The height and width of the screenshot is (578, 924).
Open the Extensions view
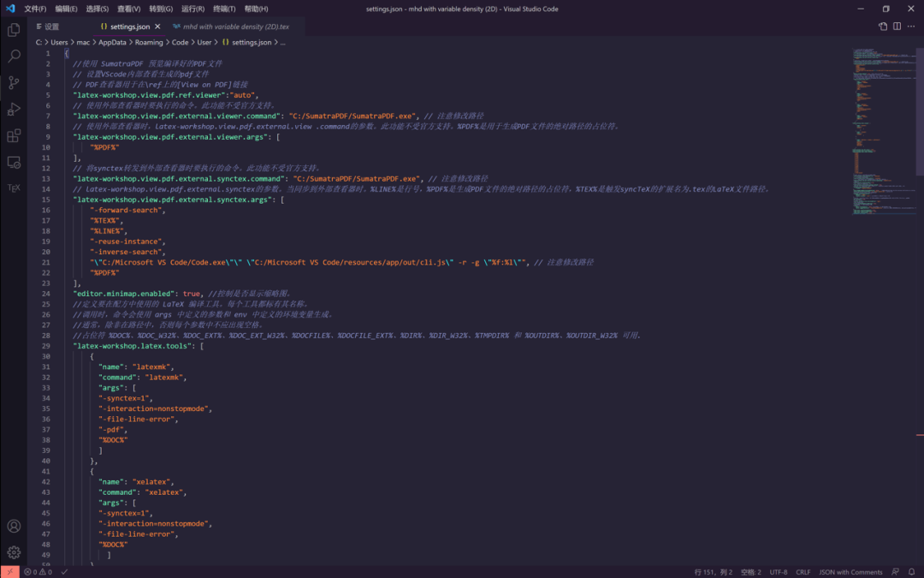pos(14,135)
